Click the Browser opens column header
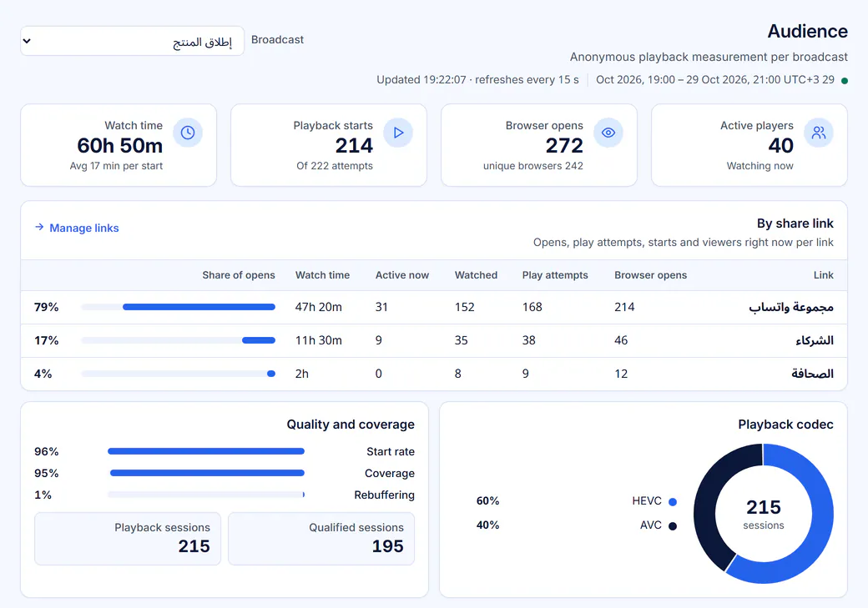 (x=650, y=275)
